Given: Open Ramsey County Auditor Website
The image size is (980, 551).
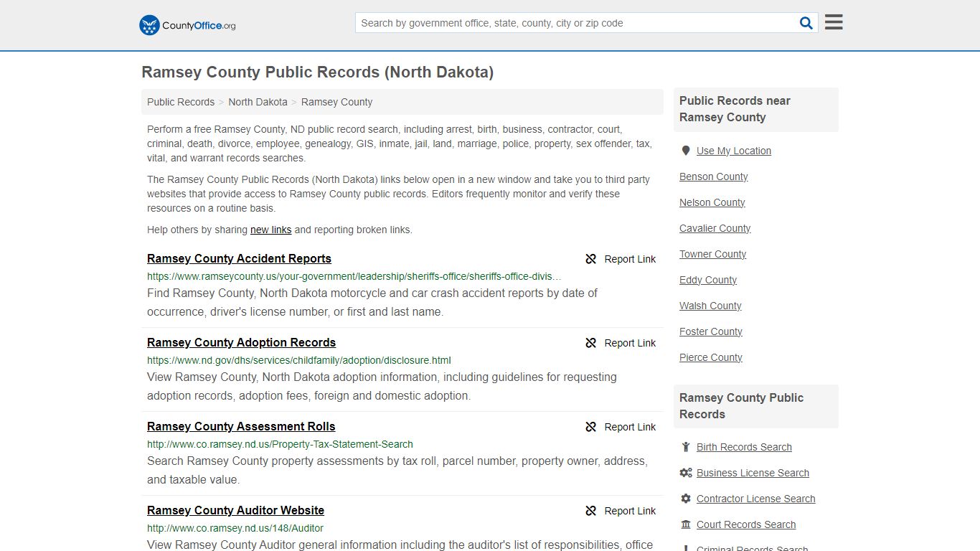Looking at the screenshot, I should coord(235,511).
